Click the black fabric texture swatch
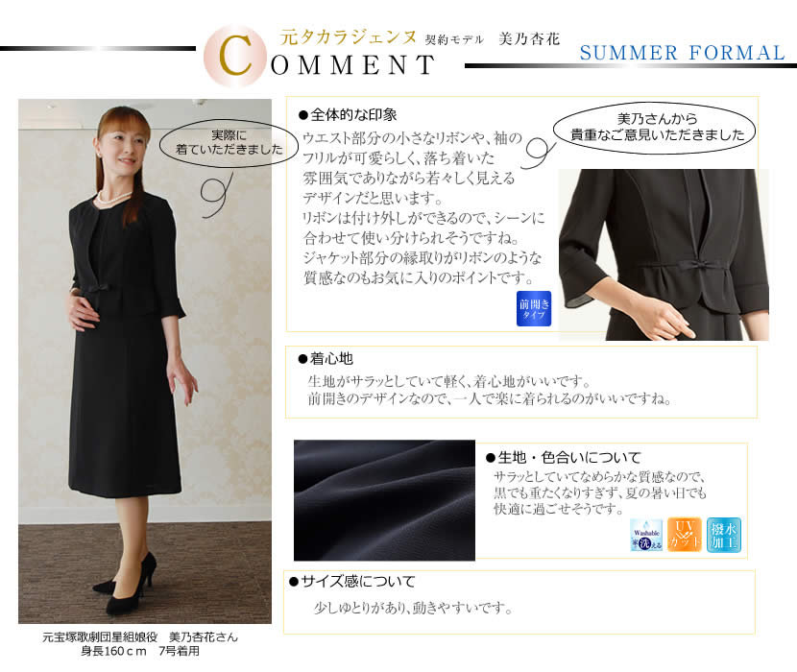This screenshot has width=797, height=672. click(x=384, y=500)
